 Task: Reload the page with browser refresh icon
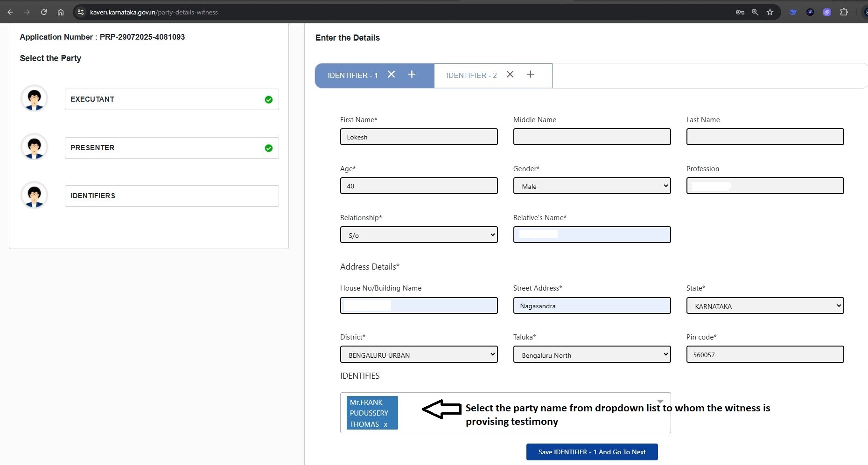(x=44, y=12)
